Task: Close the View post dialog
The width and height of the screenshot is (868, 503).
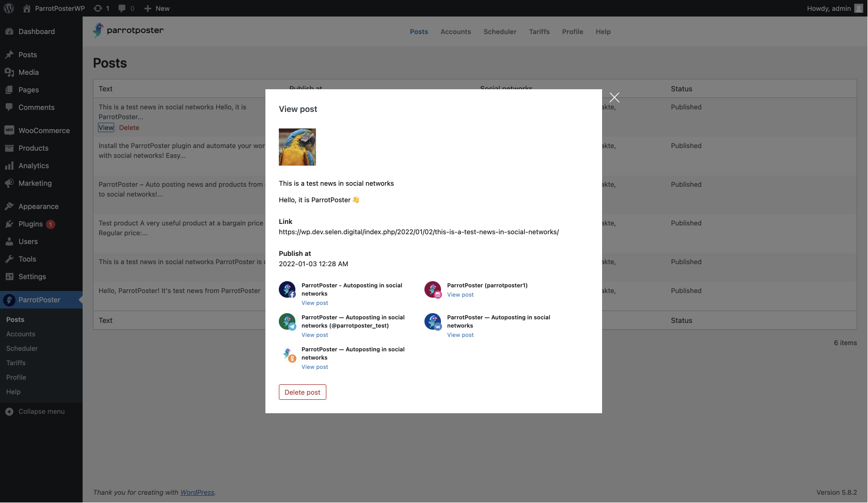Action: [614, 98]
